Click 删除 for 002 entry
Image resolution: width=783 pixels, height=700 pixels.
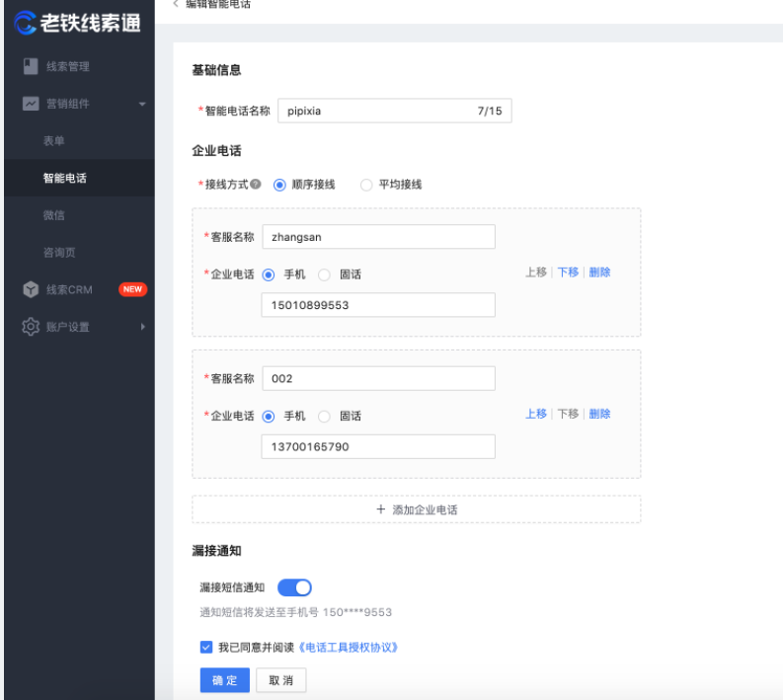click(599, 414)
